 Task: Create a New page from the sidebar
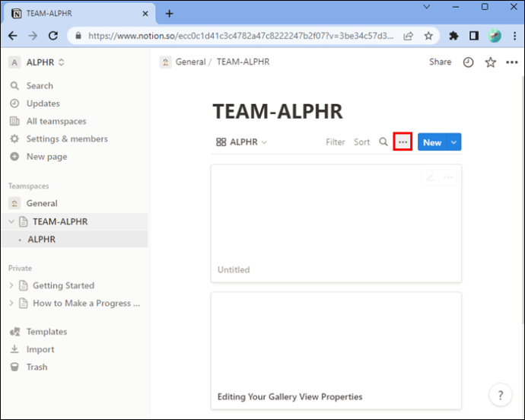(x=47, y=157)
